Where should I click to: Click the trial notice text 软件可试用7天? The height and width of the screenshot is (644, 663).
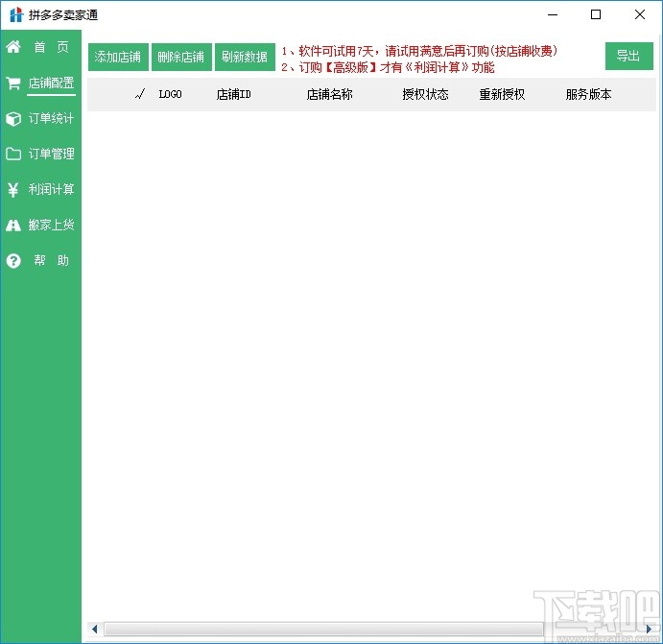tap(419, 51)
